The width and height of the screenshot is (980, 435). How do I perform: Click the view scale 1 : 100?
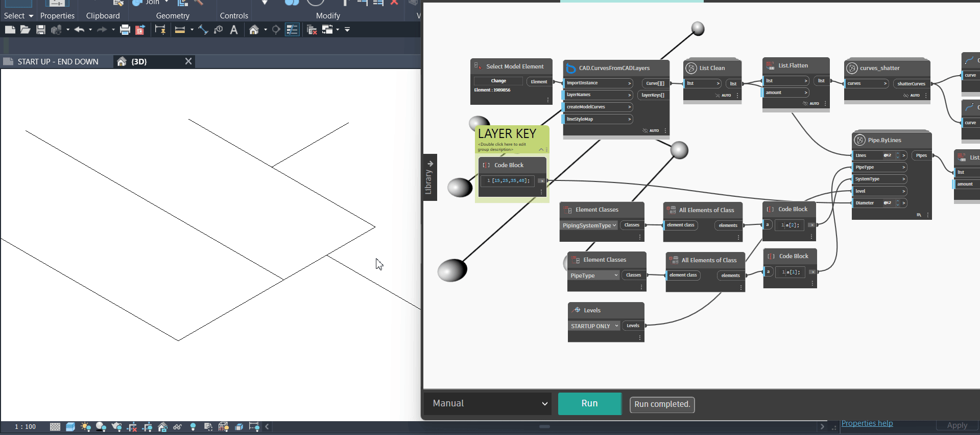click(x=25, y=427)
